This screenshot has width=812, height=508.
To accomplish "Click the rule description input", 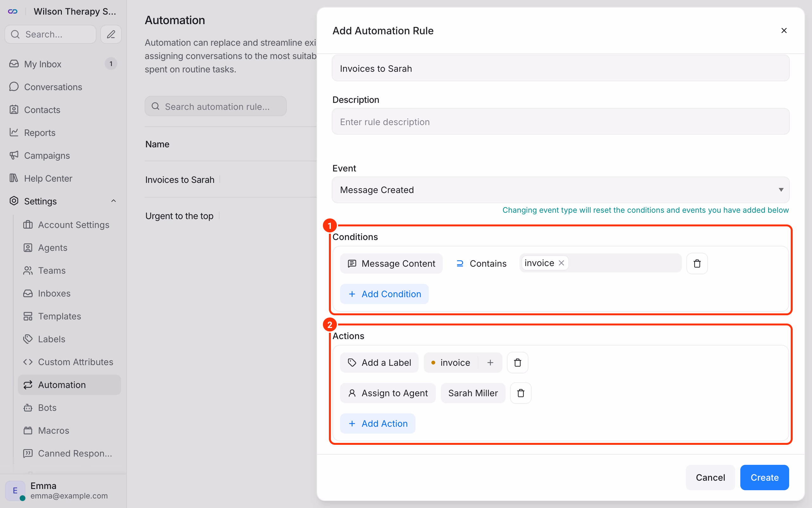I will tap(560, 122).
